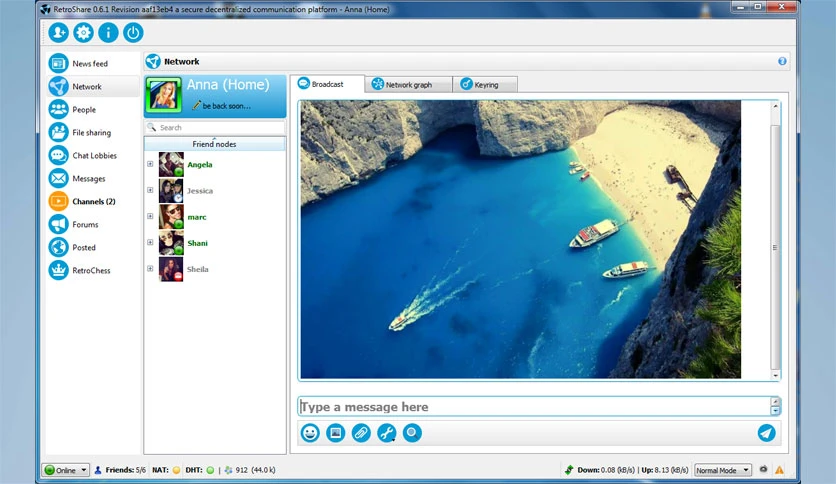Expand Shani's friend node
Viewport: 836px width, 484px height.
click(150, 242)
